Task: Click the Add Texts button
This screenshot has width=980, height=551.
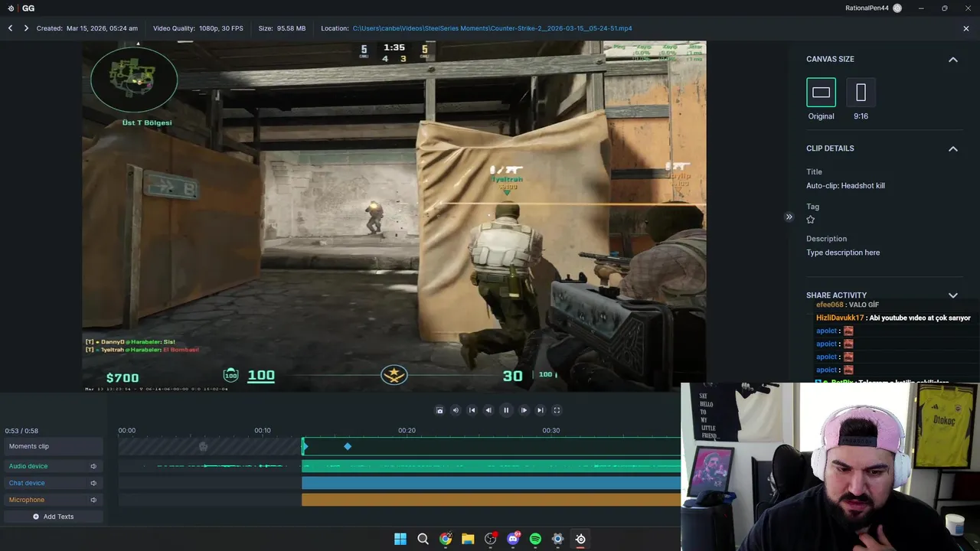Action: [53, 517]
